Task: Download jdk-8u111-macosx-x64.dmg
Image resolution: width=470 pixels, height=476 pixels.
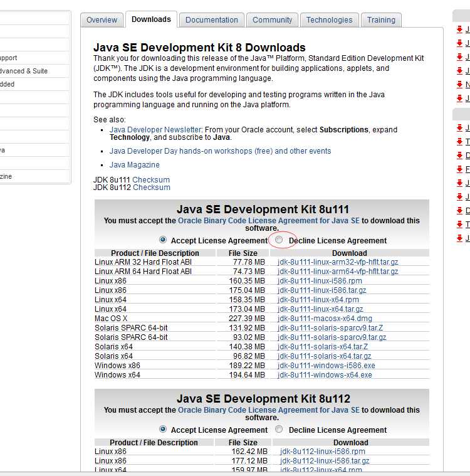Action: pyautogui.click(x=325, y=319)
